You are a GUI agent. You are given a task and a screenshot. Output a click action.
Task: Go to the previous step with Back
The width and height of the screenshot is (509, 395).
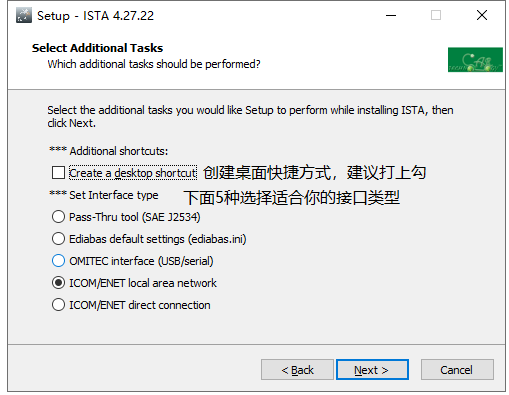point(297,370)
